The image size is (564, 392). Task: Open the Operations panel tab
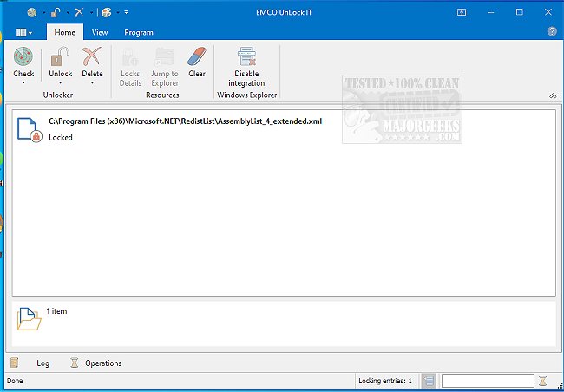[103, 363]
